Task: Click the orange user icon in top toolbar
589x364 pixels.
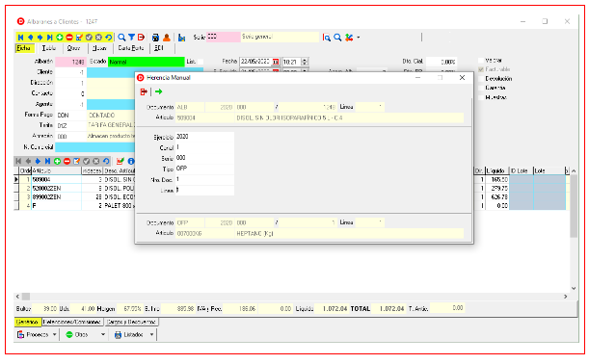Action: pyautogui.click(x=167, y=38)
